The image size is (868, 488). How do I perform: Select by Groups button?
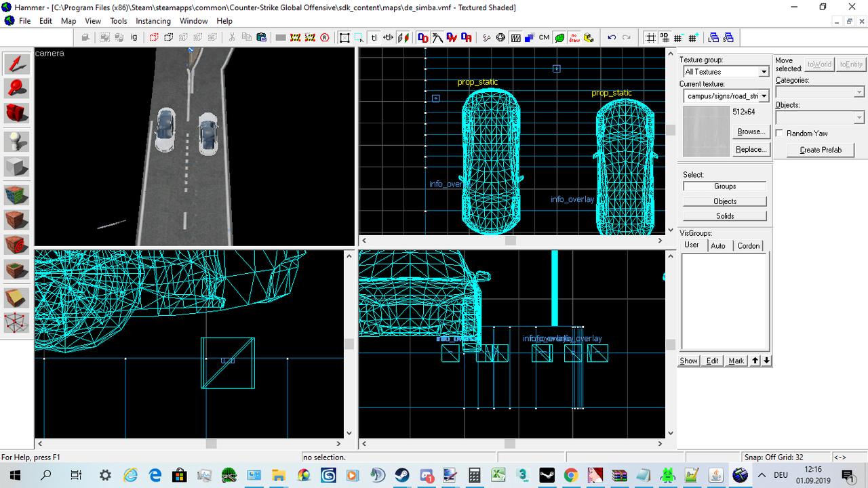click(725, 186)
